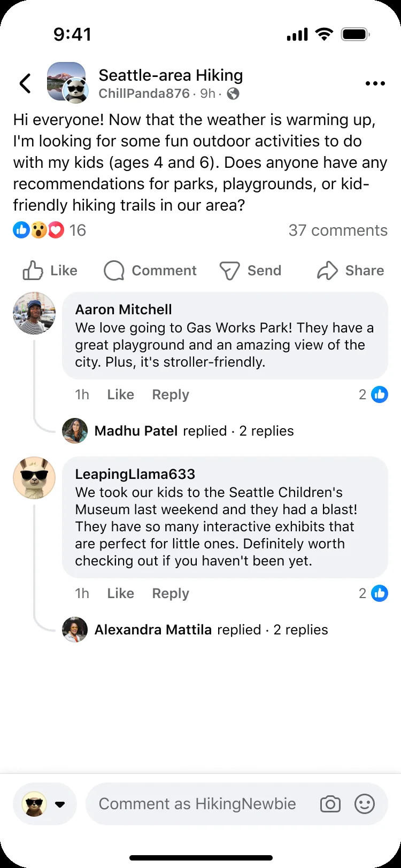
Task: Tap the back arrow icon
Action: (x=25, y=83)
